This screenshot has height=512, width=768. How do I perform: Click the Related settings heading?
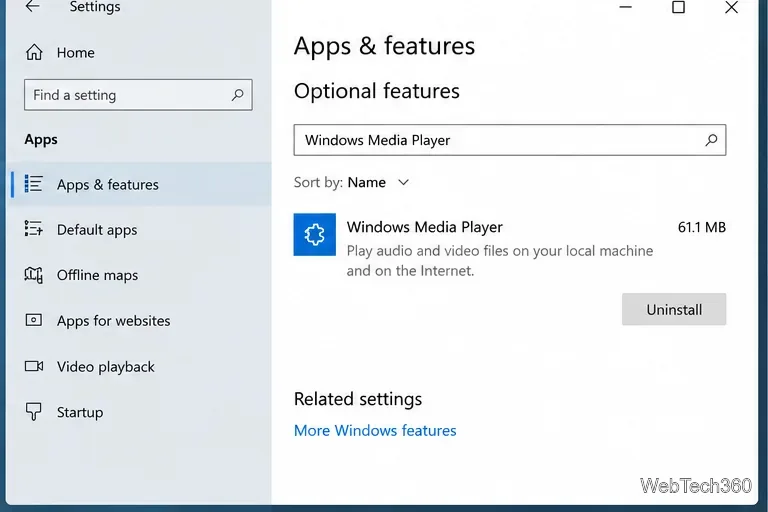358,399
